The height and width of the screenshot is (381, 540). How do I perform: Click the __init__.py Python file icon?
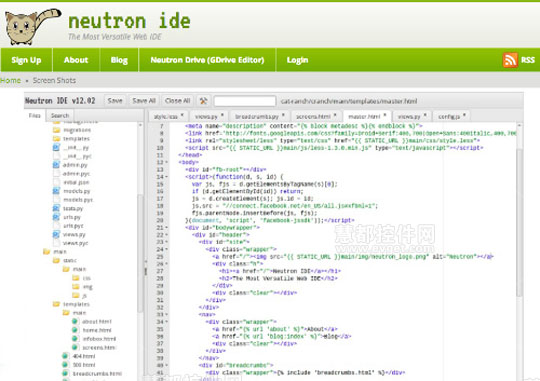(56, 147)
